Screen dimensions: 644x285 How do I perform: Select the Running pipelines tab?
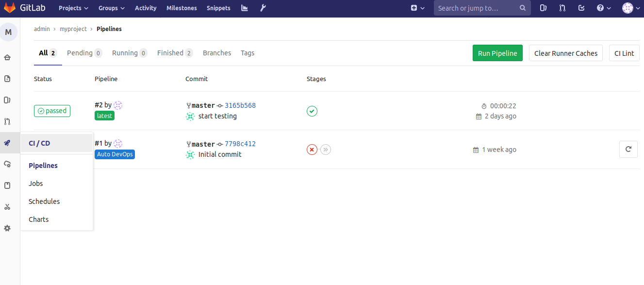click(x=130, y=53)
